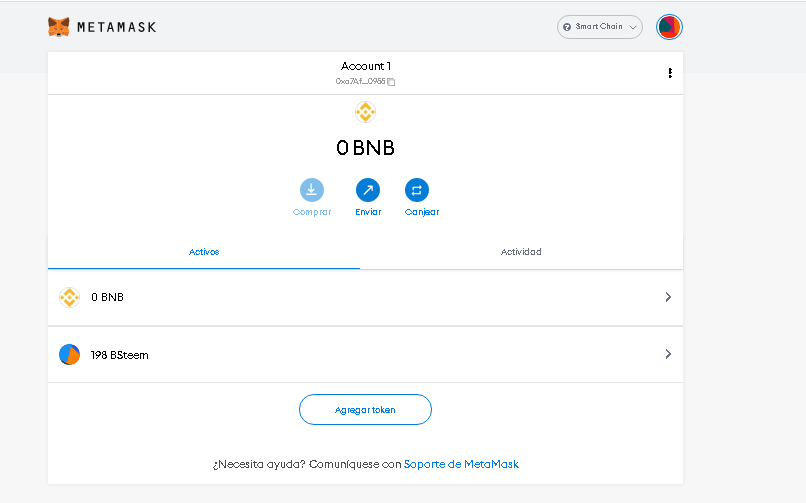Expand the BSteem asset row chevron
The image size is (806, 503).
pyautogui.click(x=668, y=354)
